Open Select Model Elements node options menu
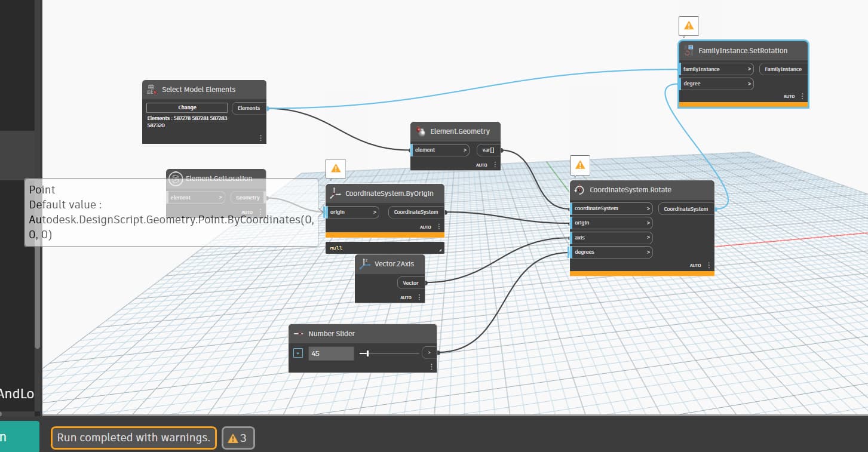The height and width of the screenshot is (452, 868). (x=260, y=138)
